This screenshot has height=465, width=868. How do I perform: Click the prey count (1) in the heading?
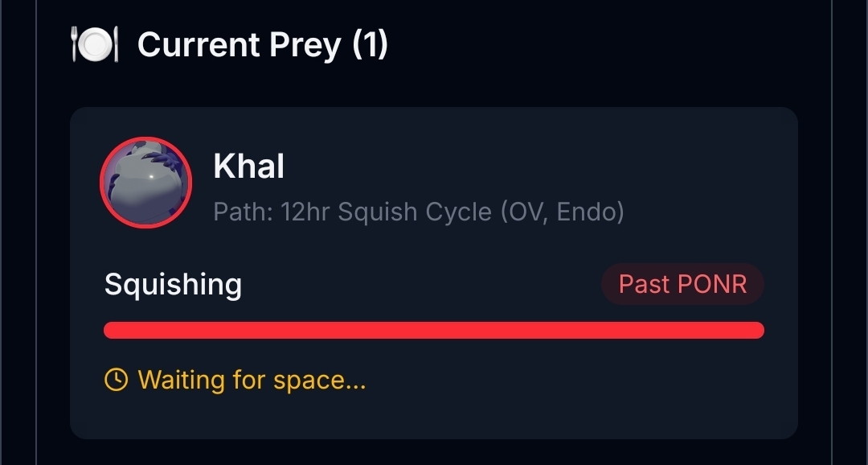[x=370, y=45]
